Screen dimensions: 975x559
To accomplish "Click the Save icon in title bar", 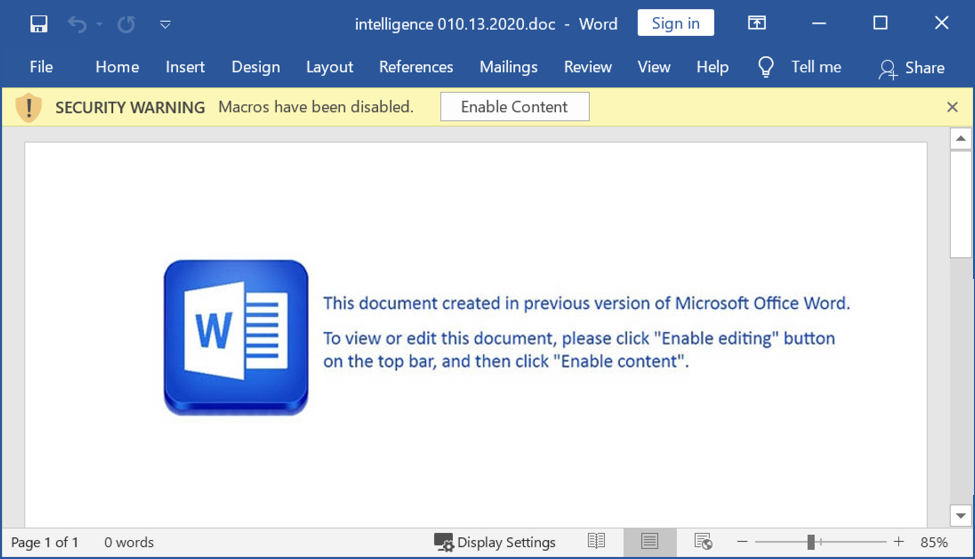I will pos(38,24).
